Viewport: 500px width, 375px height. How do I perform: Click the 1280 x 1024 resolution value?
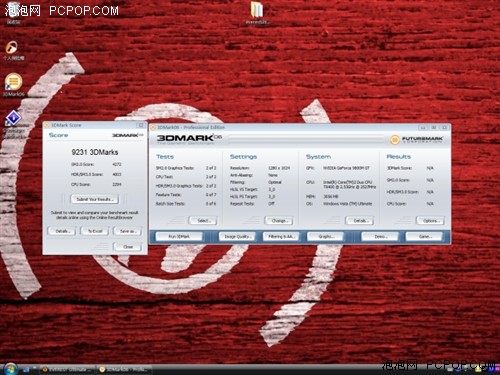tap(279, 168)
